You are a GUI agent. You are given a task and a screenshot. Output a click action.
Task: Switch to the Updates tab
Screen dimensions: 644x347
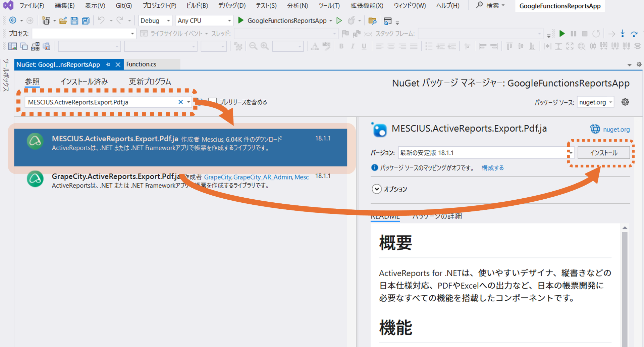click(x=150, y=82)
